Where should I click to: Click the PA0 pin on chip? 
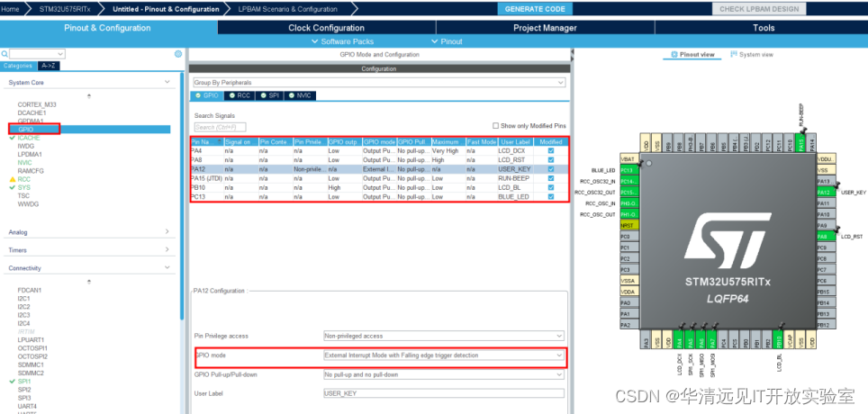pyautogui.click(x=628, y=302)
